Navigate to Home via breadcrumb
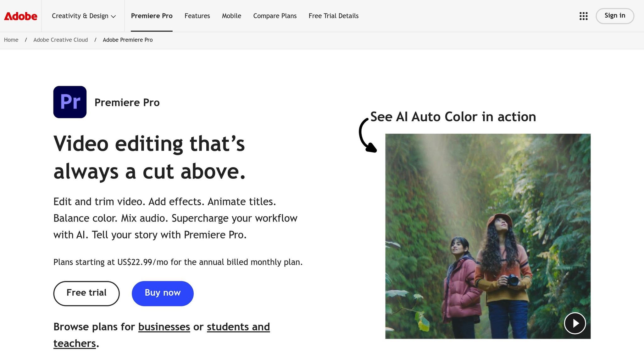This screenshot has height=362, width=644. [x=11, y=40]
